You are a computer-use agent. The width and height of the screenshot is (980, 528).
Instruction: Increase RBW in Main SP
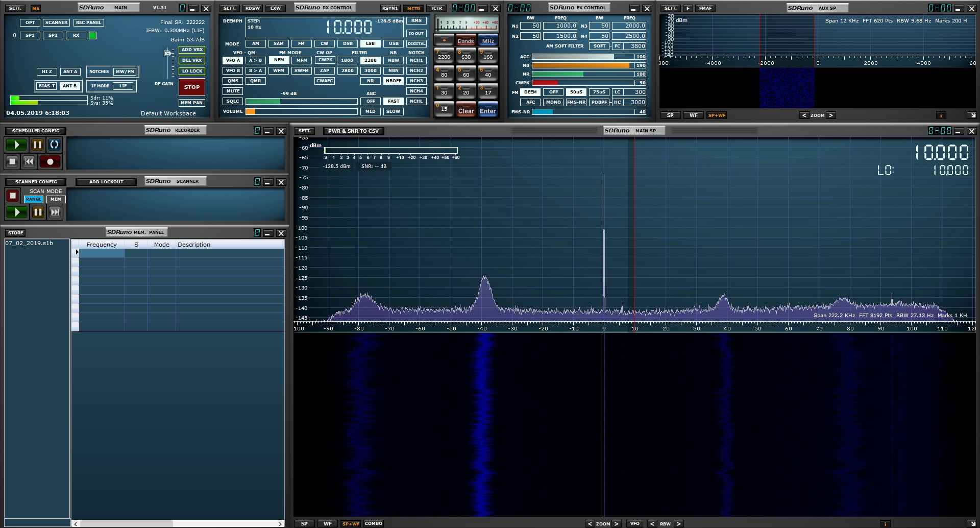tap(678, 523)
